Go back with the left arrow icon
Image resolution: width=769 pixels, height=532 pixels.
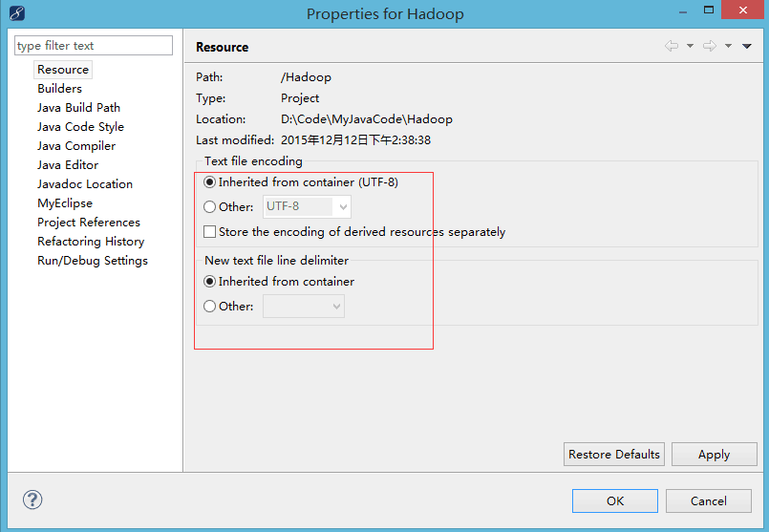coord(672,46)
